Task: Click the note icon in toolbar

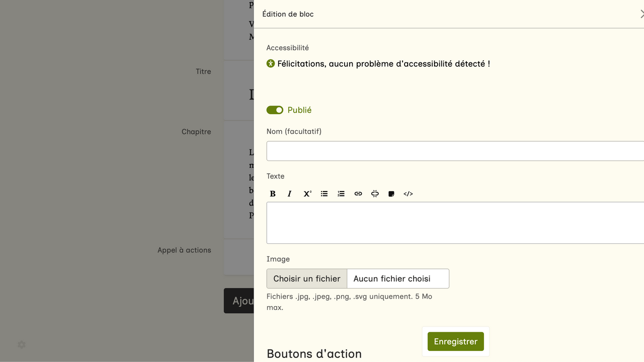Action: coord(391,194)
